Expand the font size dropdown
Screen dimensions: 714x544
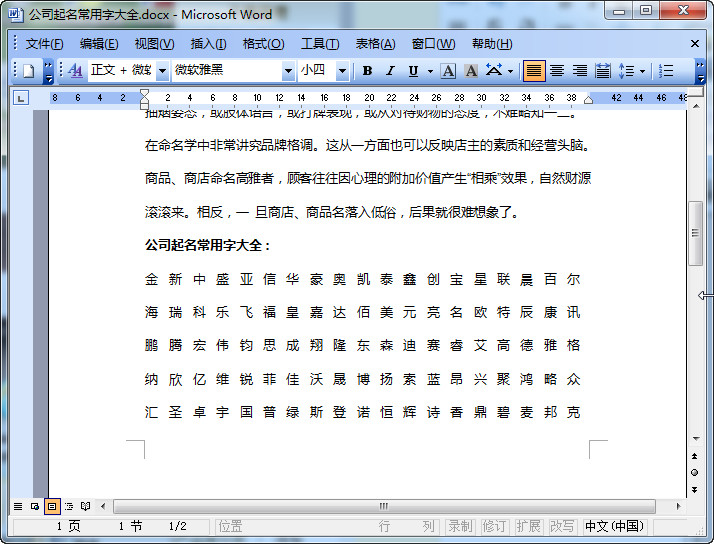[x=342, y=71]
